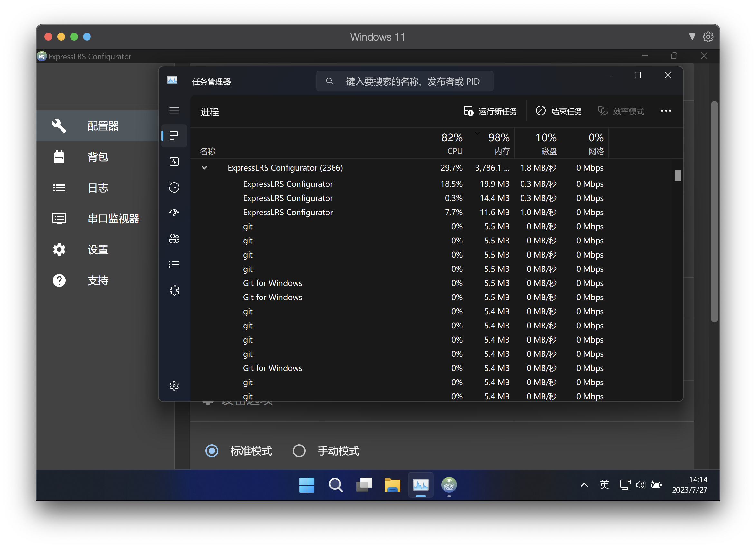
Task: Open the VM window dropdown triangle
Action: pyautogui.click(x=692, y=37)
